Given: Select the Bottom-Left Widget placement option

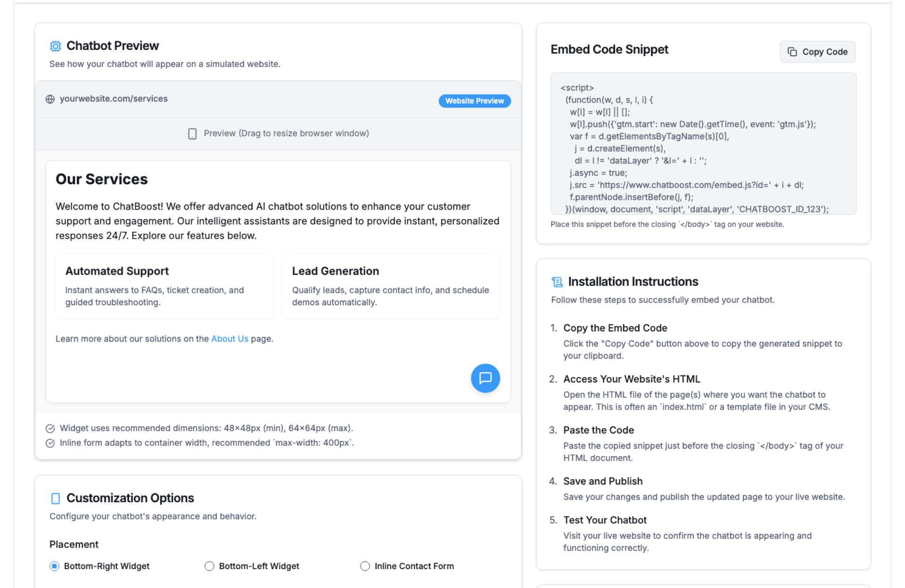Looking at the screenshot, I should coord(209,566).
